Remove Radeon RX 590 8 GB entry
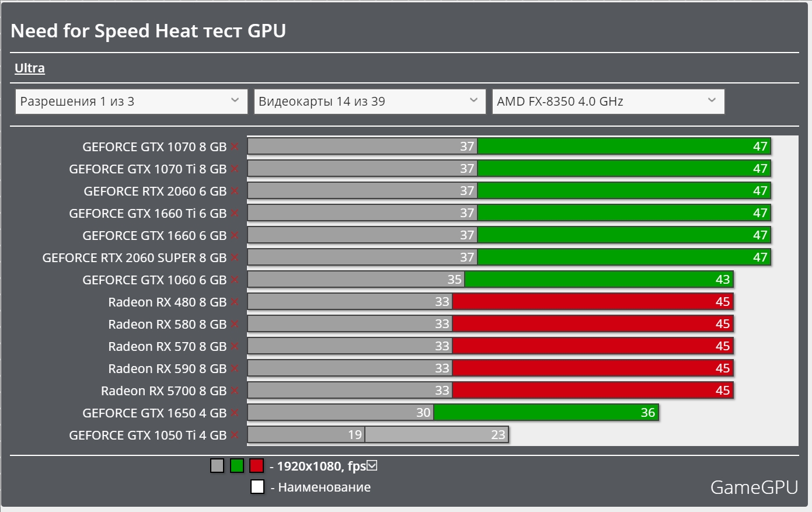The image size is (812, 512). pyautogui.click(x=235, y=369)
